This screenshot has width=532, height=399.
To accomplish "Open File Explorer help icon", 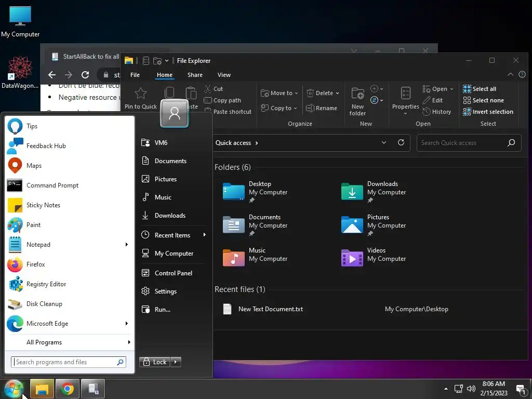I will tap(522, 74).
